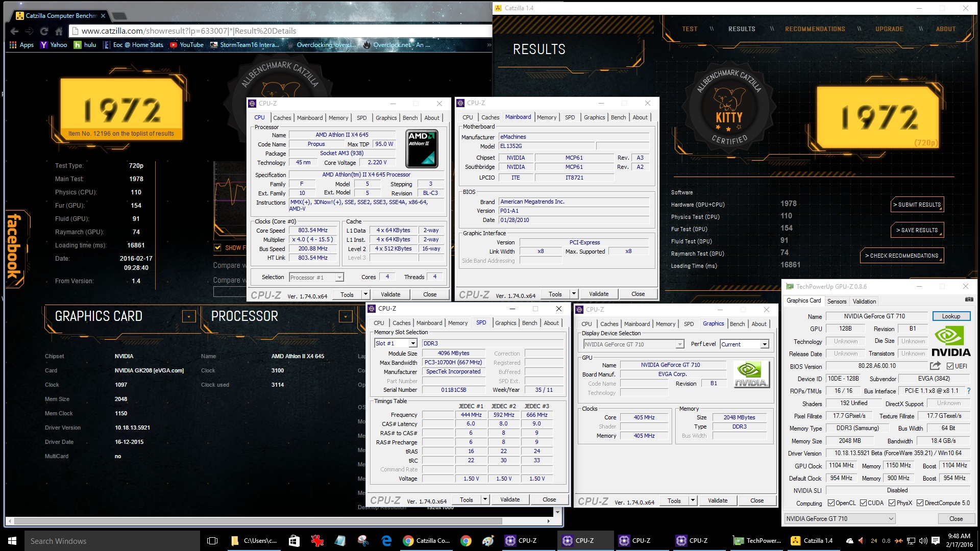The image size is (980, 551).
Task: Open the Perf Level Current dropdown
Action: 744,344
